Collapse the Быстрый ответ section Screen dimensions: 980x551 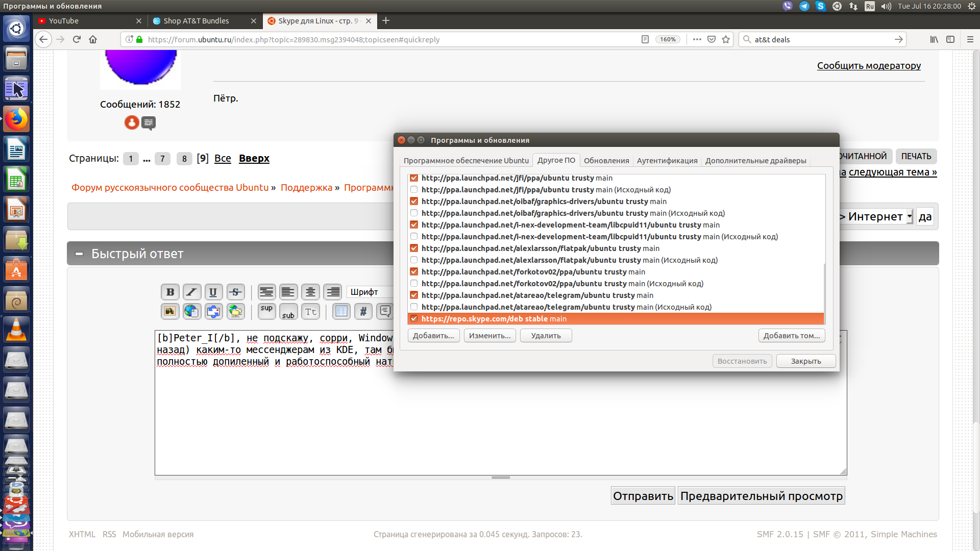pyautogui.click(x=79, y=254)
